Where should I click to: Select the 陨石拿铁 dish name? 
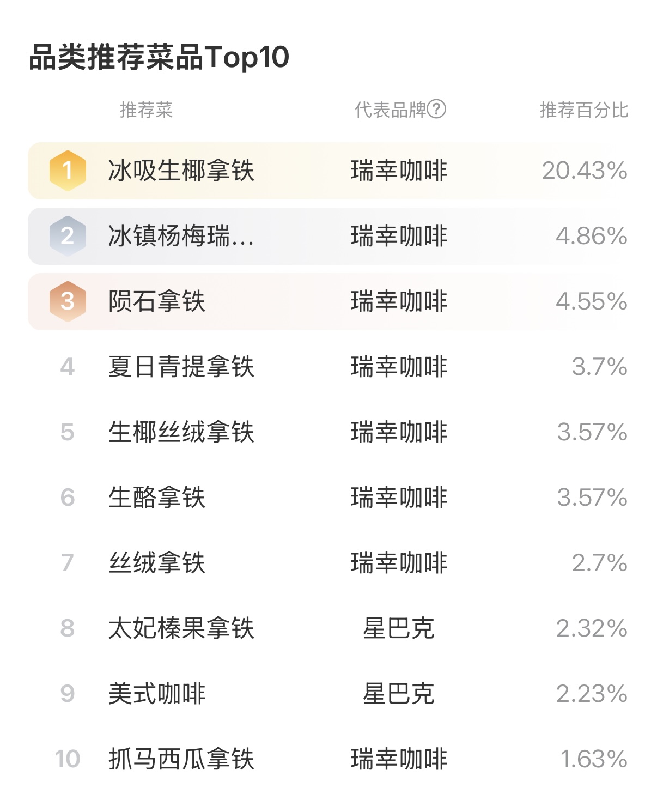[157, 301]
